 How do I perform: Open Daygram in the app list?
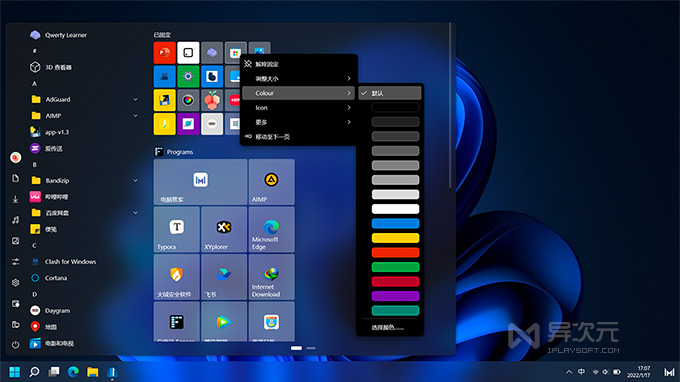coord(57,310)
